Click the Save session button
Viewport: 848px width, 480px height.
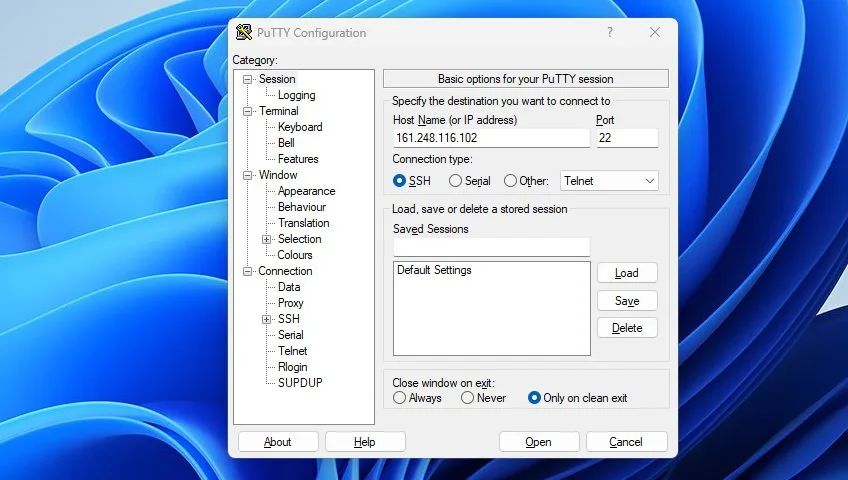pos(627,301)
